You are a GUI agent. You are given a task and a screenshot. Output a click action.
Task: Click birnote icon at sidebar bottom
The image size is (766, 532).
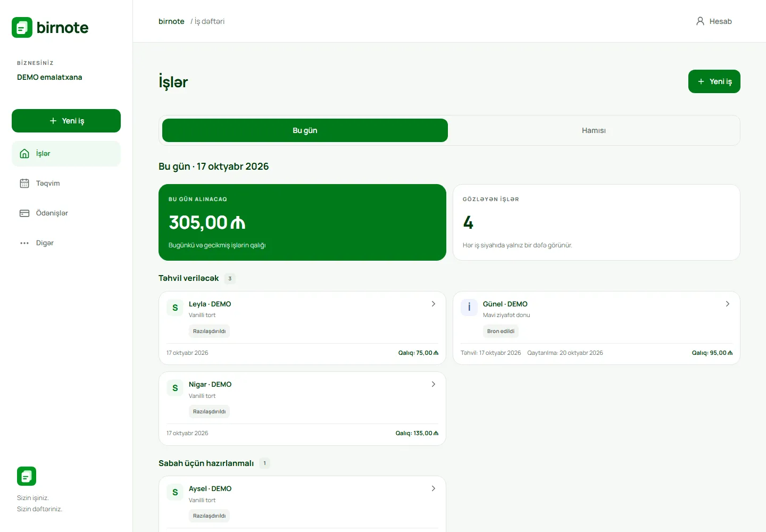[x=27, y=476]
